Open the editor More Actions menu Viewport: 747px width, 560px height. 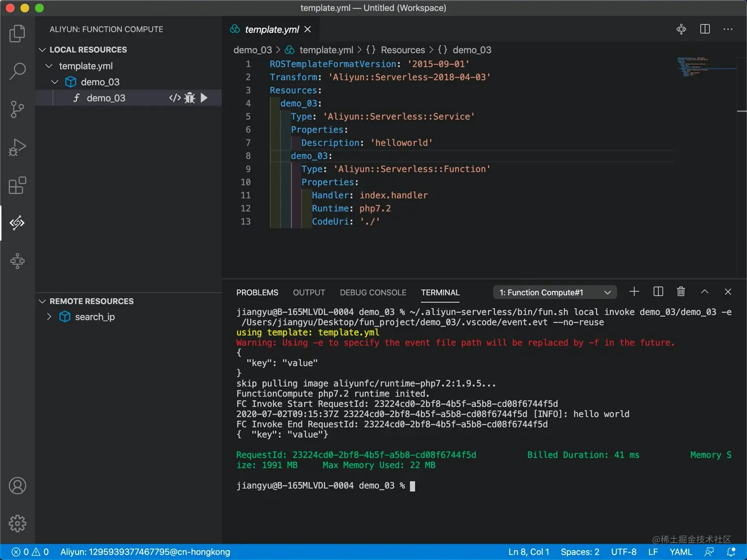coord(728,29)
